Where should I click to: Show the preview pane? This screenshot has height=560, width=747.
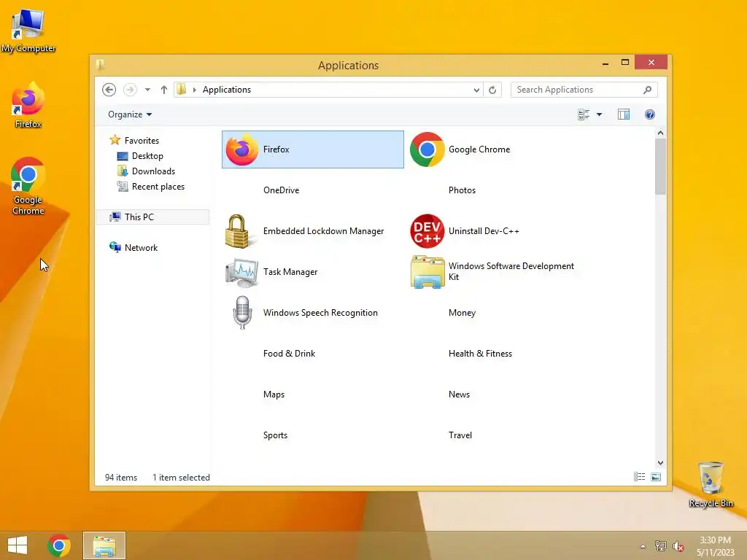click(x=624, y=114)
